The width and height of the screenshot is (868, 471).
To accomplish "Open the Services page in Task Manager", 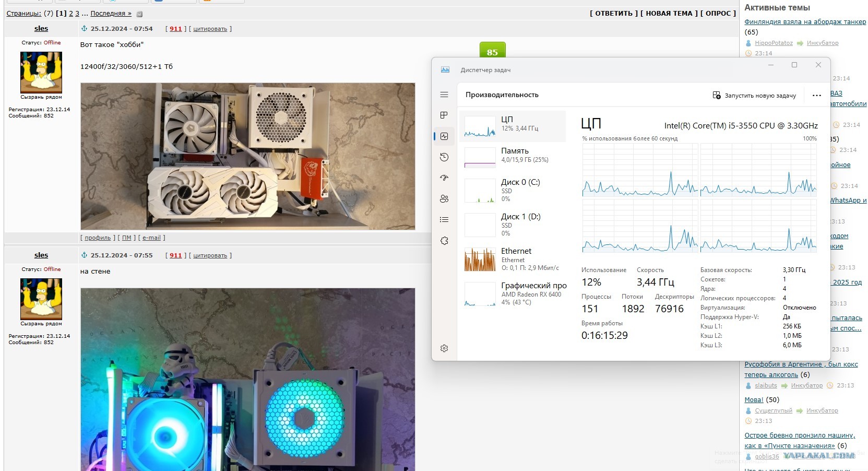I will (x=444, y=241).
